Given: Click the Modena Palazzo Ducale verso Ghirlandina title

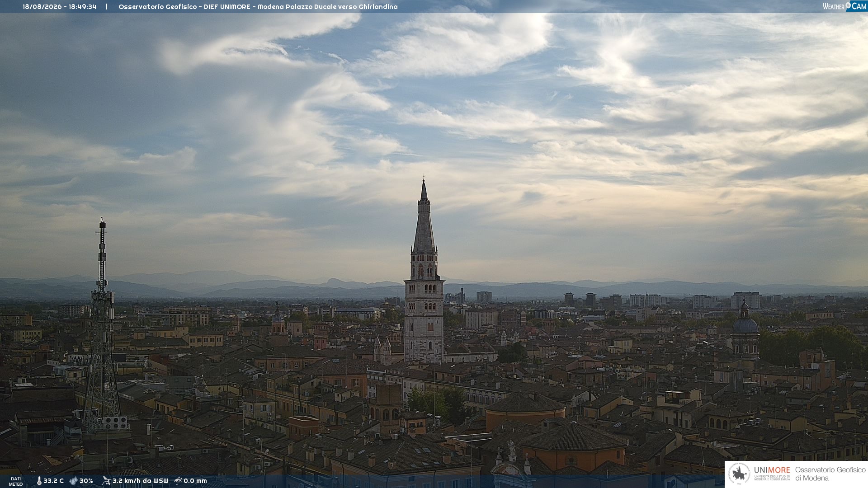Looking at the screenshot, I should pyautogui.click(x=328, y=7).
